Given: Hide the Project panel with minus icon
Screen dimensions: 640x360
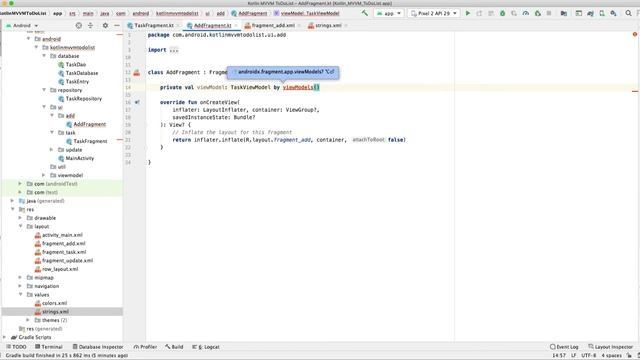Looking at the screenshot, I should (117, 25).
